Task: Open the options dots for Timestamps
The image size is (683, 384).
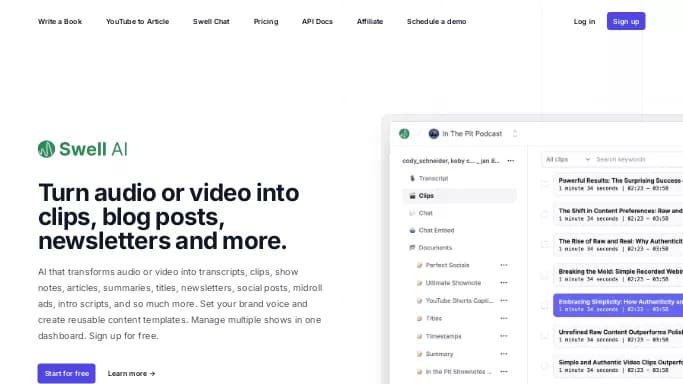Action: [504, 336]
